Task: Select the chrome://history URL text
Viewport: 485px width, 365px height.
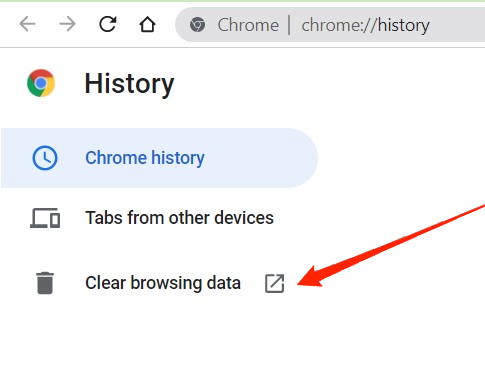Action: (365, 25)
